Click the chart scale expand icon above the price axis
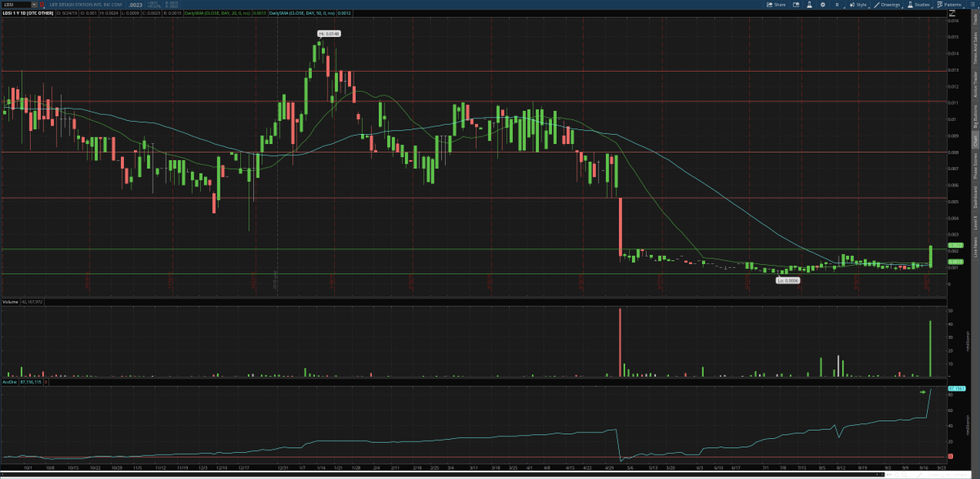 (x=951, y=13)
